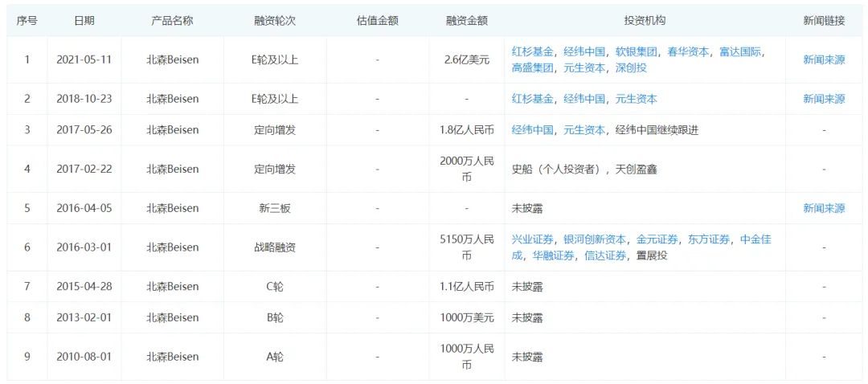Select the date 2021-05-11
Viewport: 868px width, 384px height.
pyautogui.click(x=84, y=59)
